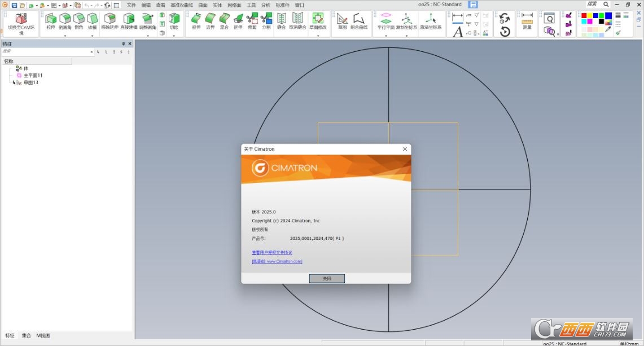Open the 编辑 (Edit) menu
Screen dimensions: 644x346
146,5
